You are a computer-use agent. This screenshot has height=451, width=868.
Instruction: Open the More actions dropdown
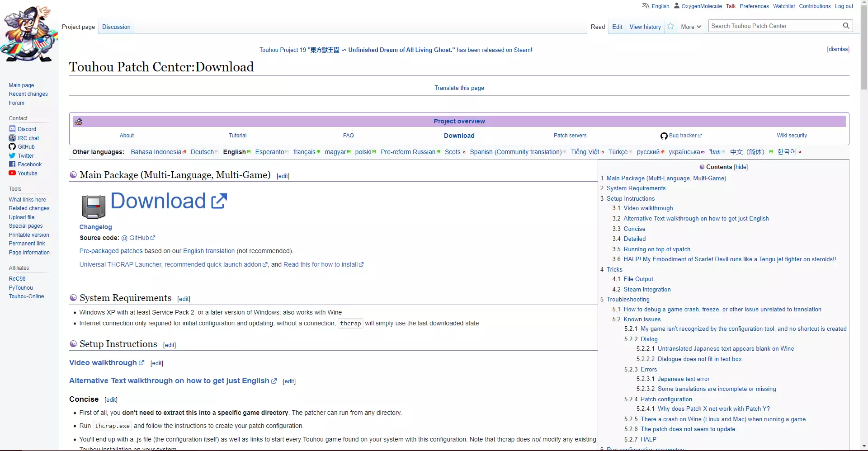point(691,27)
